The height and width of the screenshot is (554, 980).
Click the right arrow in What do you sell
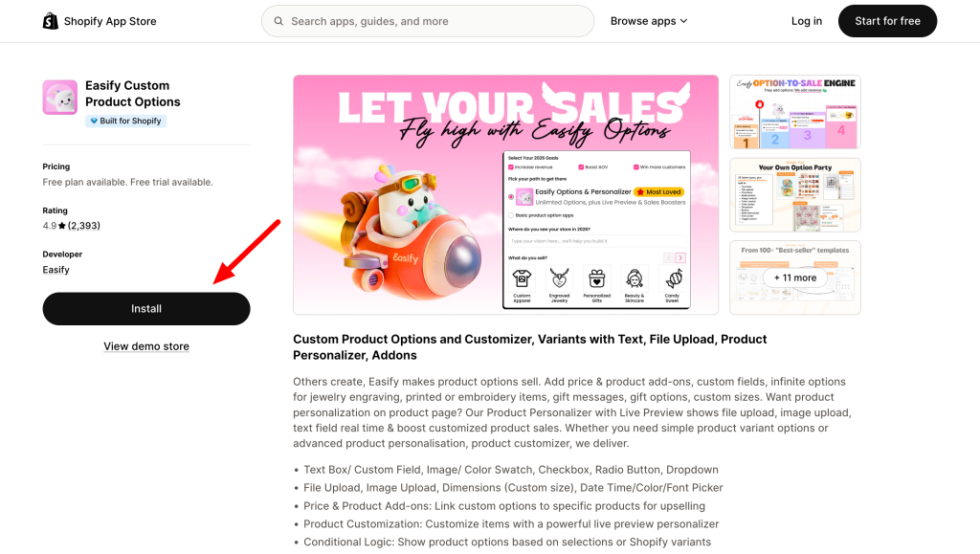[x=680, y=257]
